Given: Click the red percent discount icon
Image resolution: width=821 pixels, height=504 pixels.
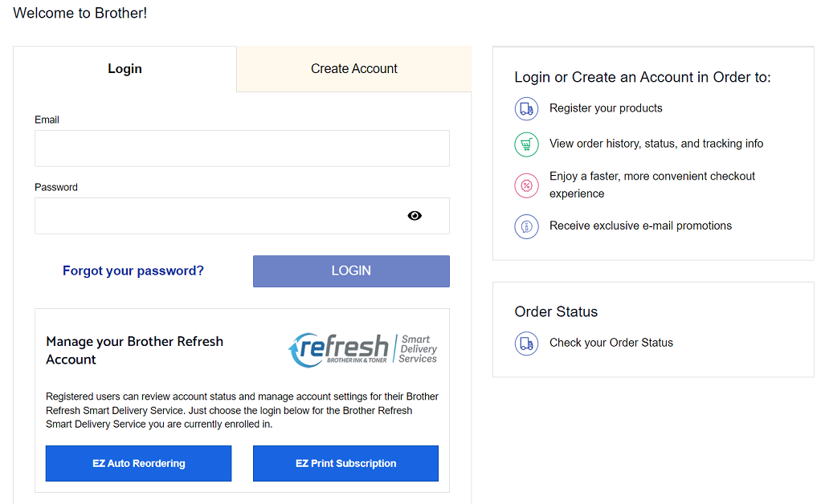Looking at the screenshot, I should click(526, 185).
